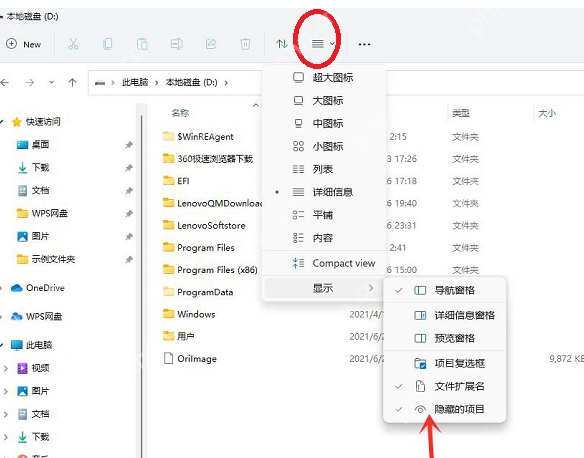Image resolution: width=584 pixels, height=458 pixels.
Task: Open the layout and view options dropdown
Action: 323,44
